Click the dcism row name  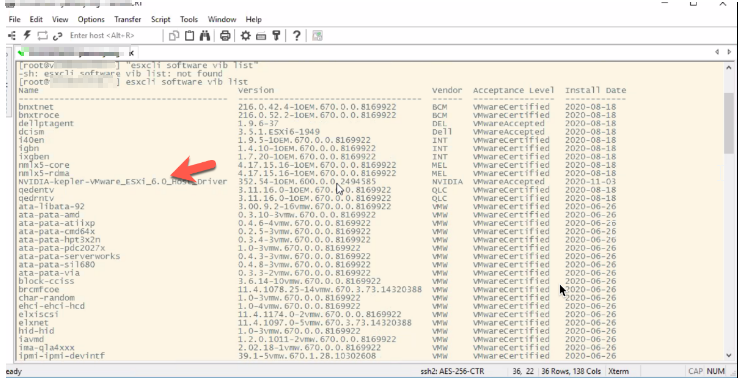31,132
